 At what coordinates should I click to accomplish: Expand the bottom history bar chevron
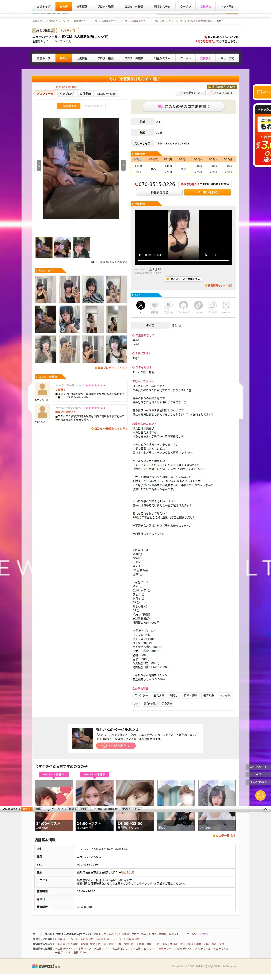(265, 809)
